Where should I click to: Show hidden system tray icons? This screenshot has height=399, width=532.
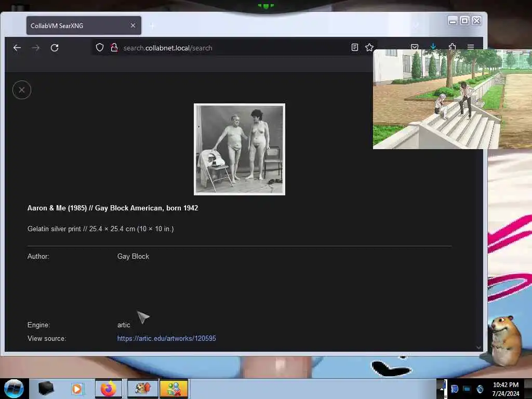tap(441, 389)
